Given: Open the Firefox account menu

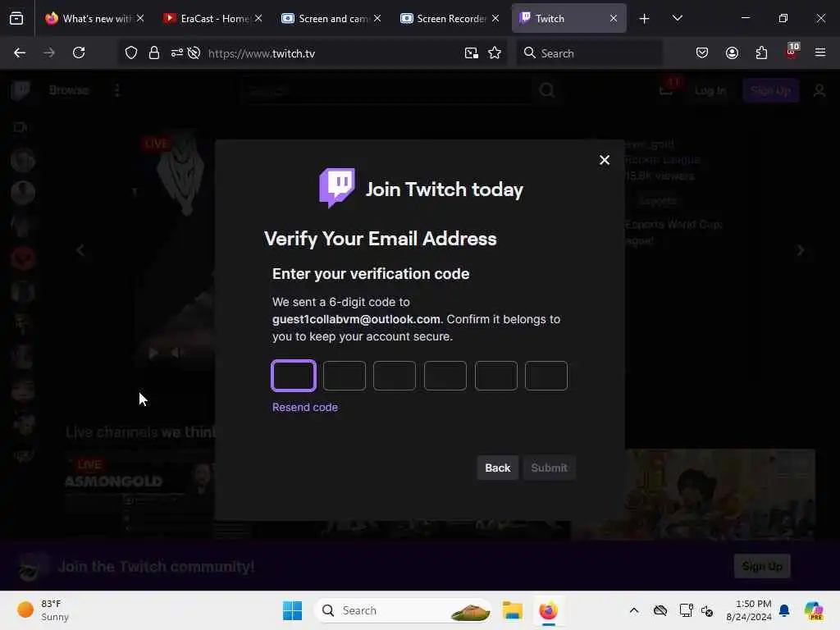Looking at the screenshot, I should pyautogui.click(x=732, y=52).
